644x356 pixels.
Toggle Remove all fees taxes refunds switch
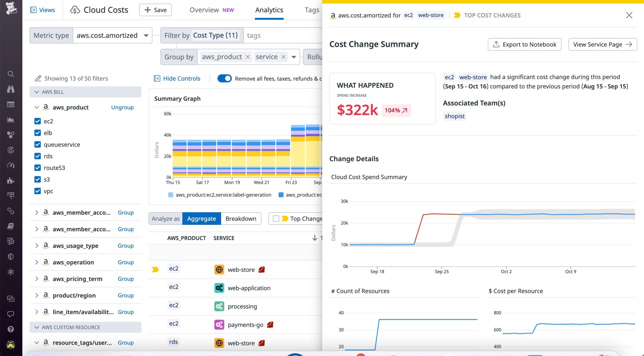[x=225, y=78]
